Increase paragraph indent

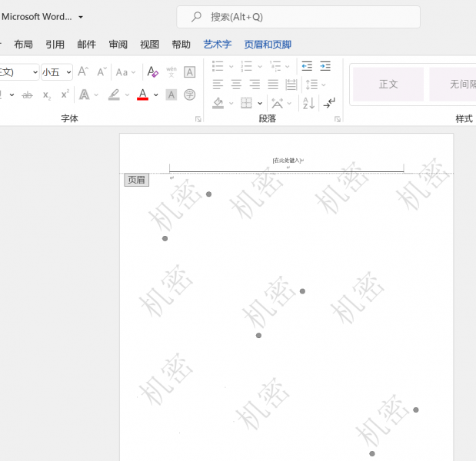tap(325, 66)
